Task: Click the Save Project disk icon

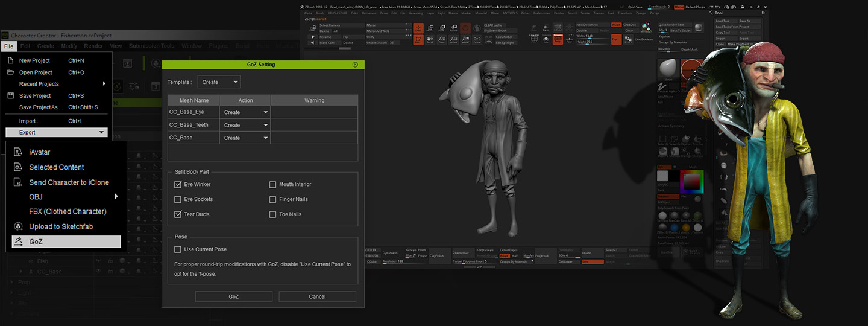Action: (10, 95)
